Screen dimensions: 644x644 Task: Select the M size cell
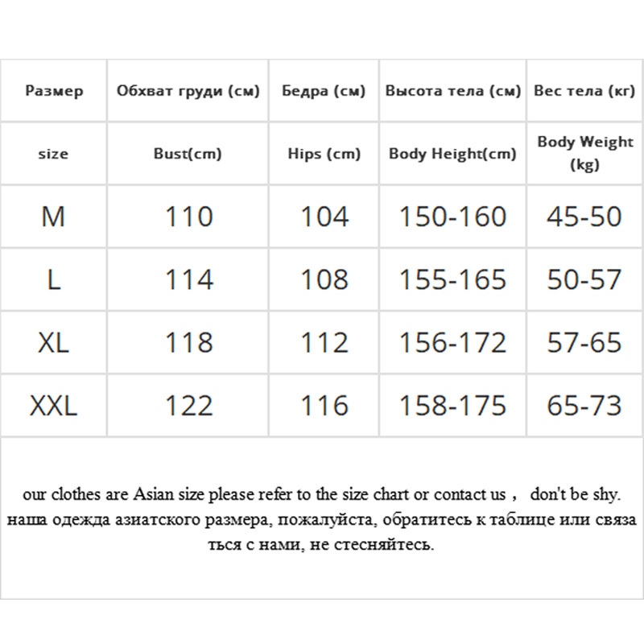[53, 217]
